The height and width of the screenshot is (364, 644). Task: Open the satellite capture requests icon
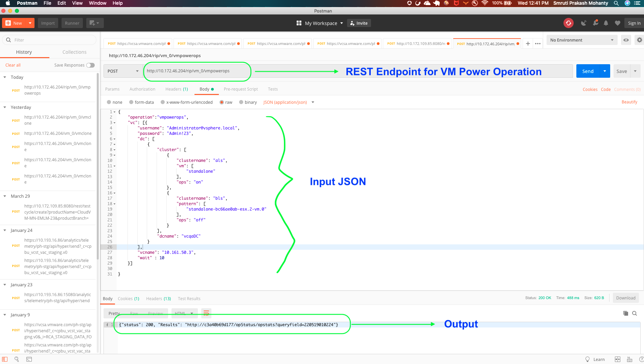click(584, 23)
